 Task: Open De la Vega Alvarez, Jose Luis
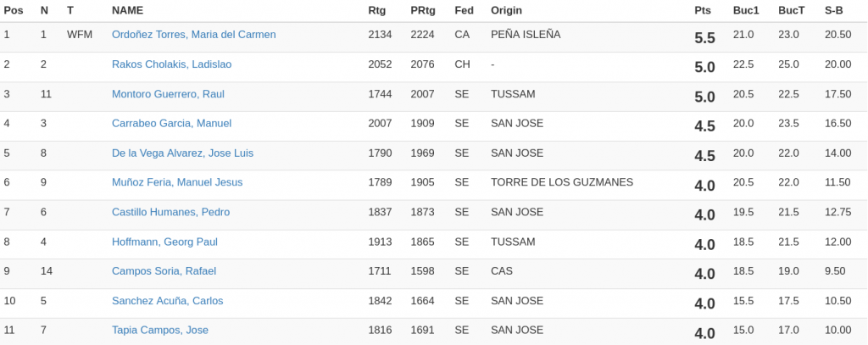coord(182,153)
